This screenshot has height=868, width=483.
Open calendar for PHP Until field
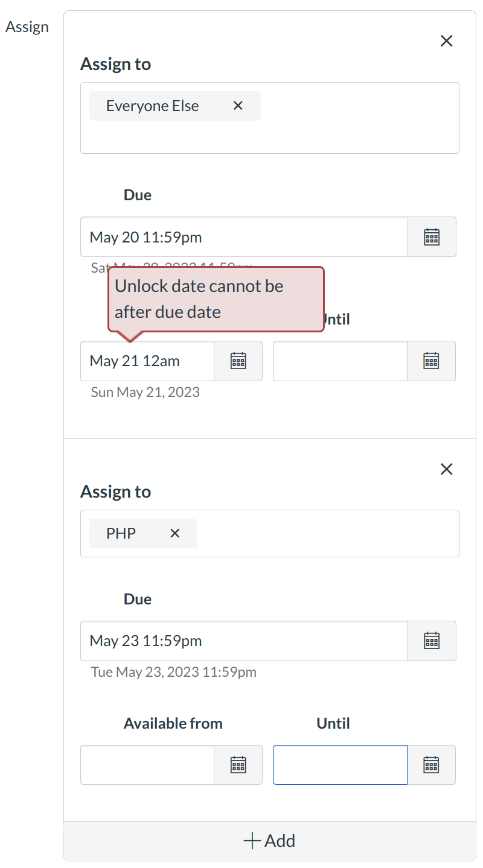point(431,764)
